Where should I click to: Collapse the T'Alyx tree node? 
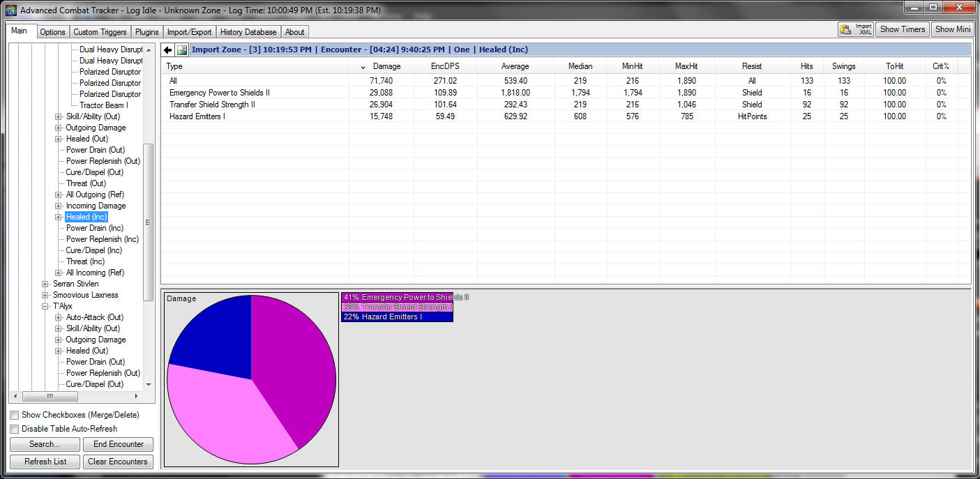(x=45, y=306)
